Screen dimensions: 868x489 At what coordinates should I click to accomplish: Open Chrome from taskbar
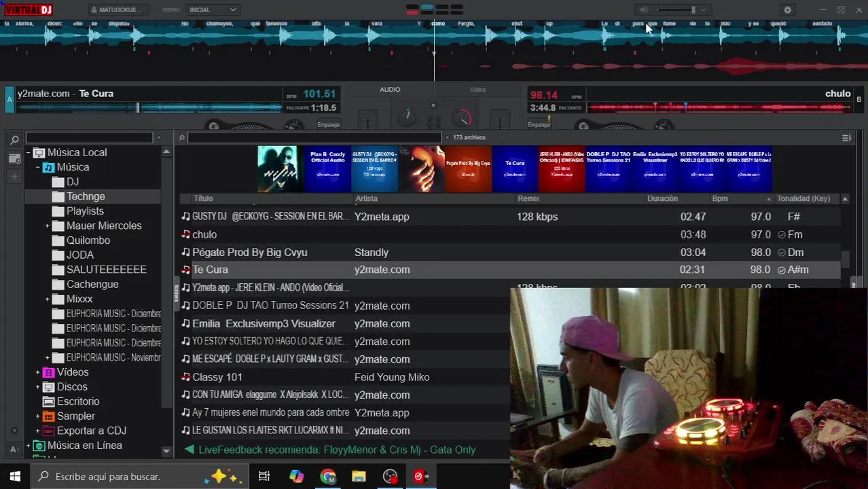(328, 476)
